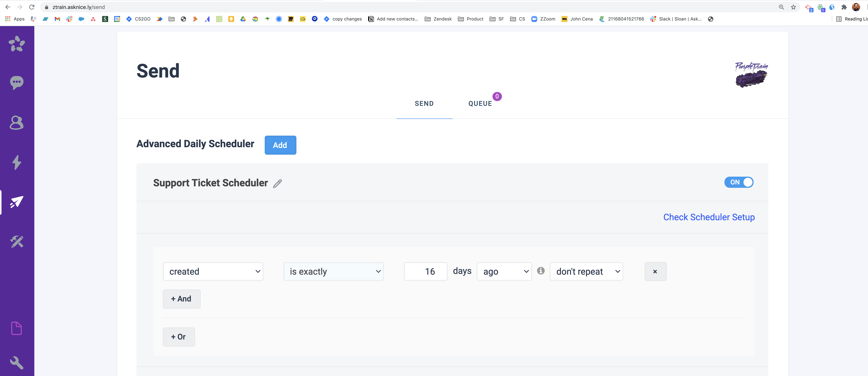
Task: Open the Check Scheduler Setup link
Action: coord(709,217)
